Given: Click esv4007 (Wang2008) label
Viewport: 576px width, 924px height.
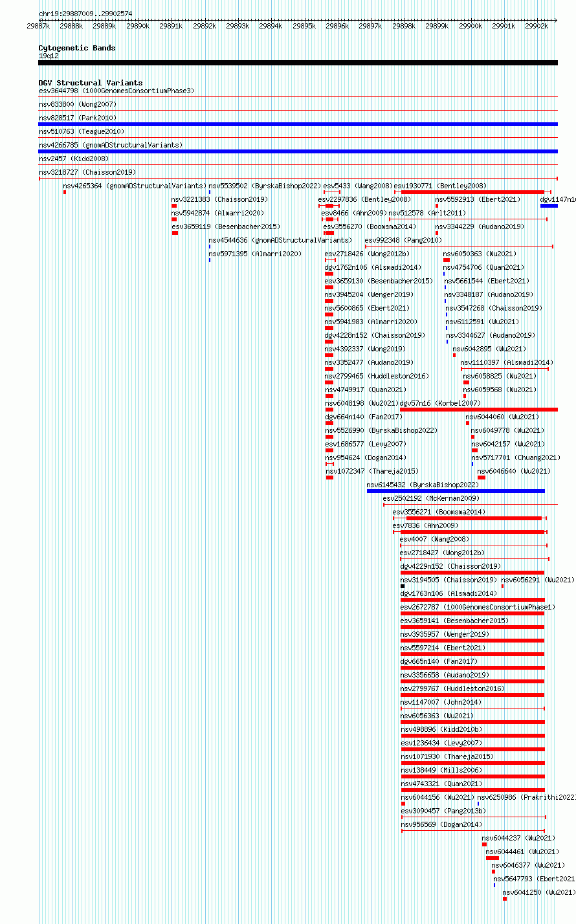Looking at the screenshot, I should pyautogui.click(x=434, y=539).
